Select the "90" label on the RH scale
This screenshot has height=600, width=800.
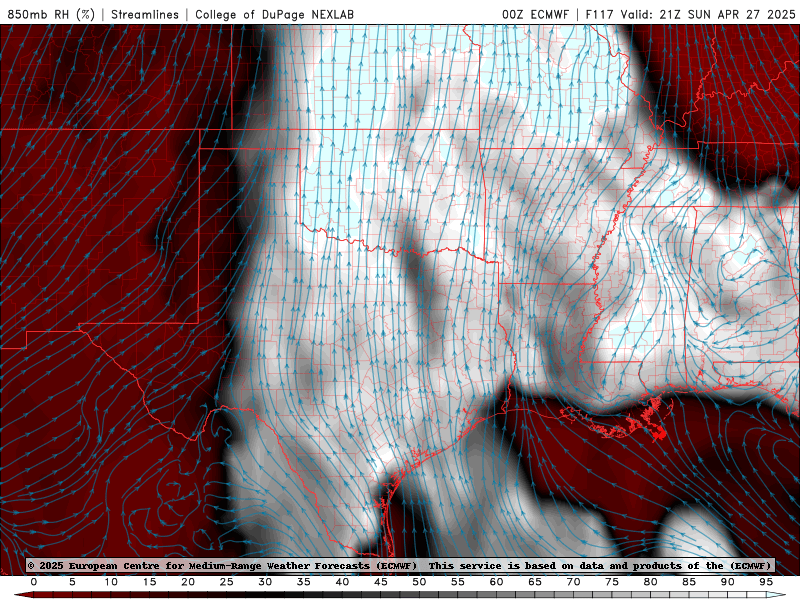click(x=727, y=582)
